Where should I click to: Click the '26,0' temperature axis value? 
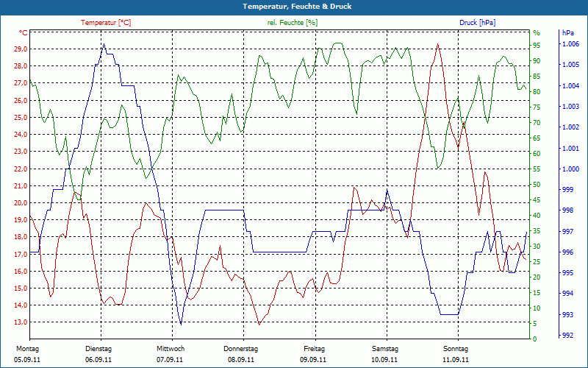(x=21, y=100)
